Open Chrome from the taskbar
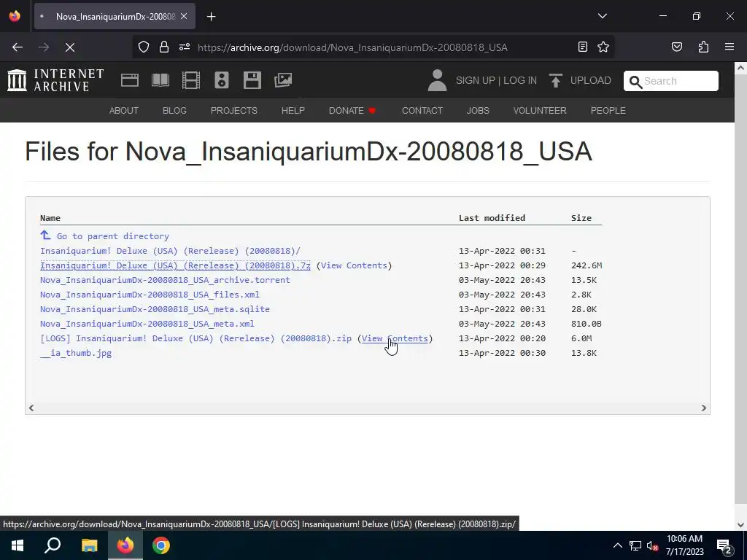This screenshot has width=747, height=560. [161, 545]
